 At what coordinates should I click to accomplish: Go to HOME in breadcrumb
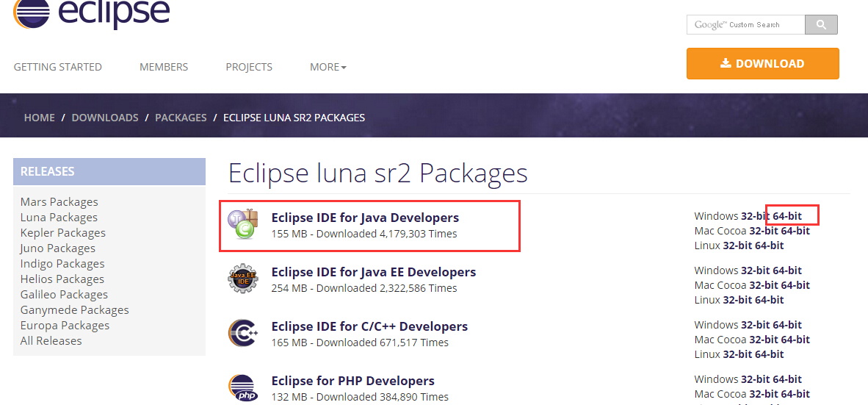point(40,118)
